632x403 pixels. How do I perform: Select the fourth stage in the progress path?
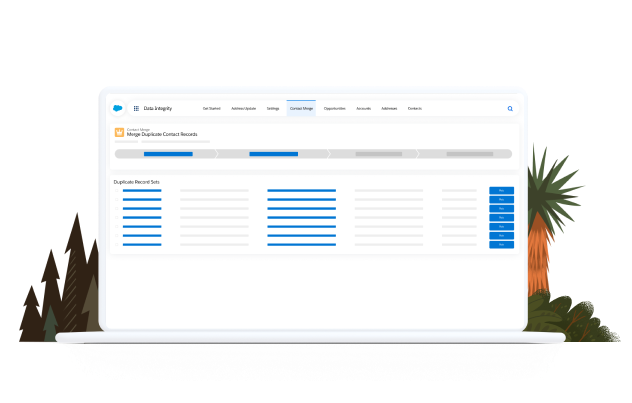pos(465,154)
